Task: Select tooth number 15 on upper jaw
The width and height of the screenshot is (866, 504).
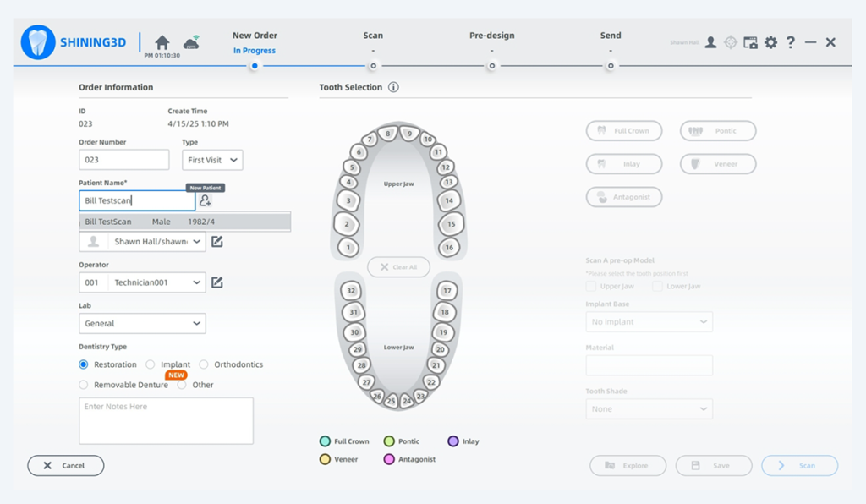Action: (451, 224)
